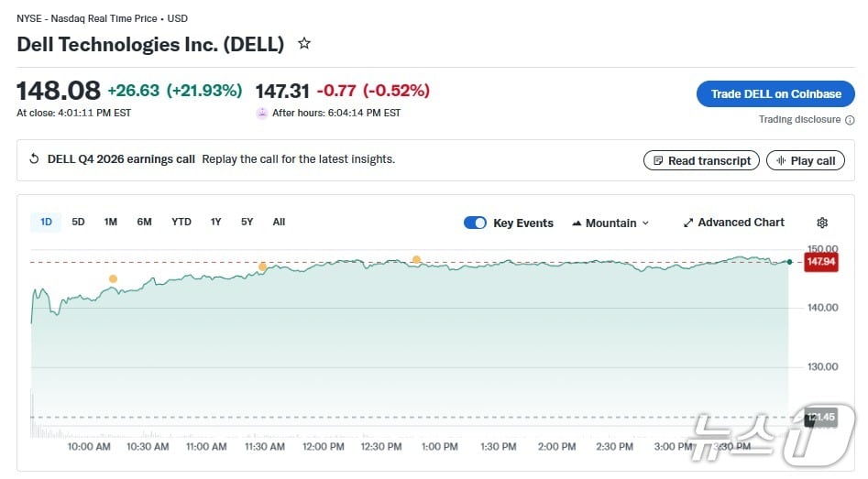Click the refresh icon beside earnings call
Image resolution: width=868 pixels, height=479 pixels.
[35, 159]
